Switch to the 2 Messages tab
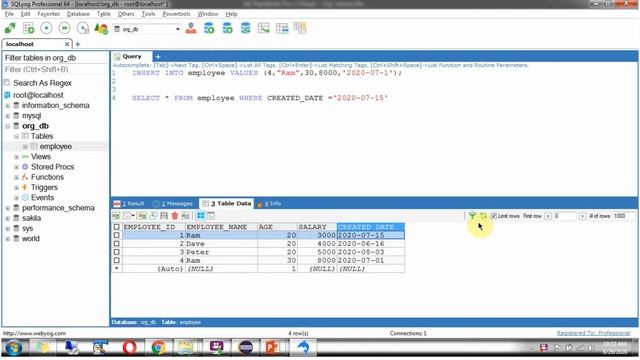640x360 pixels. pyautogui.click(x=172, y=203)
